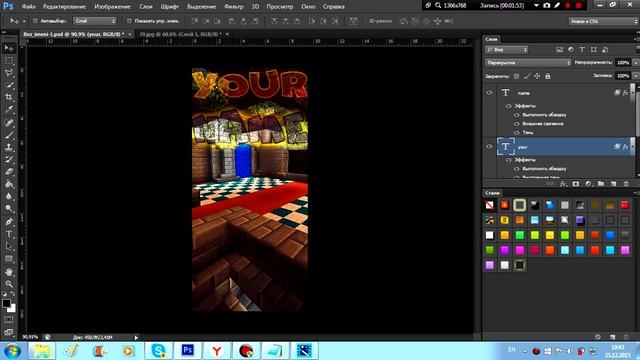Filter layers by type (T) icon

582,49
